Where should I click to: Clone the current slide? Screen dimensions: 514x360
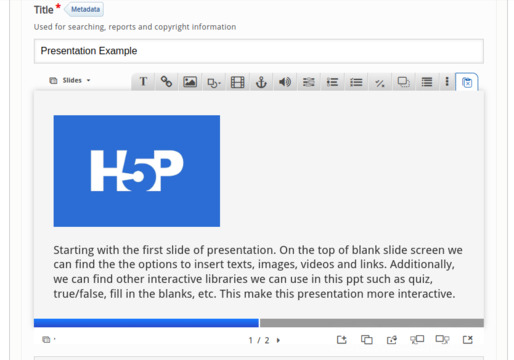pos(367,340)
